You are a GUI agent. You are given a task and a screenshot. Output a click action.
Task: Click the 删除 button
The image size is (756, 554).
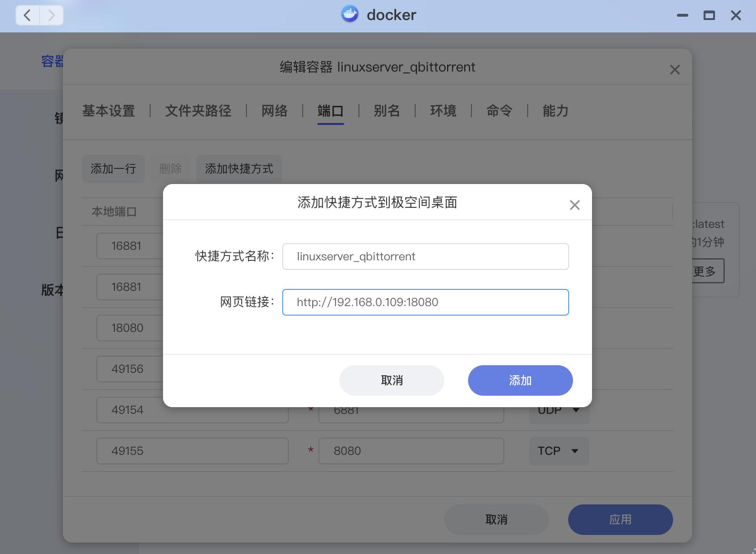[x=171, y=169]
